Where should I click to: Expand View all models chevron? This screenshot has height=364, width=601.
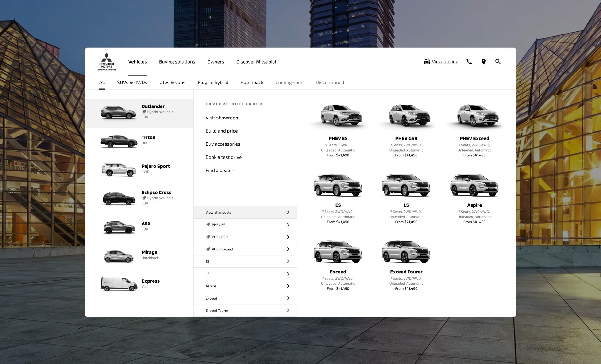coord(288,212)
